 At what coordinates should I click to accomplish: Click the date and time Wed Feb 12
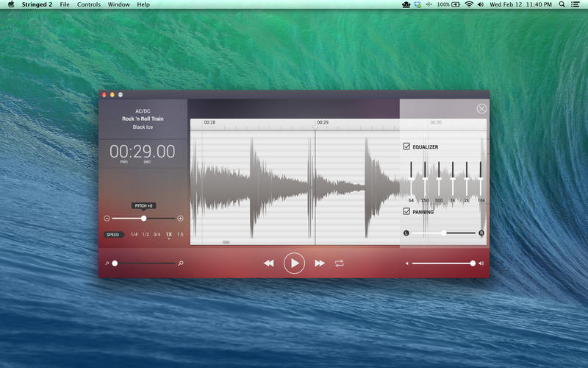coord(521,4)
